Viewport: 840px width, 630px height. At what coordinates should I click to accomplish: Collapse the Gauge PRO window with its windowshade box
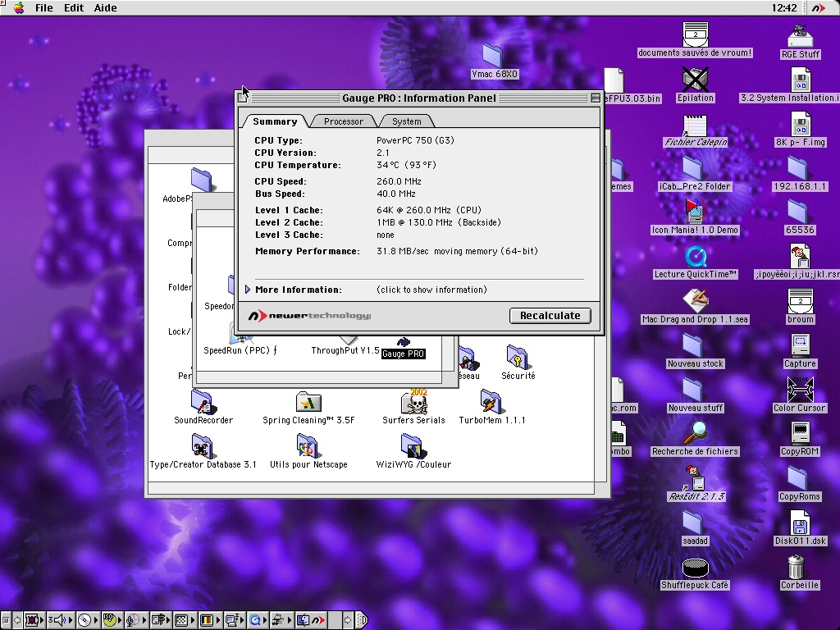click(x=596, y=98)
